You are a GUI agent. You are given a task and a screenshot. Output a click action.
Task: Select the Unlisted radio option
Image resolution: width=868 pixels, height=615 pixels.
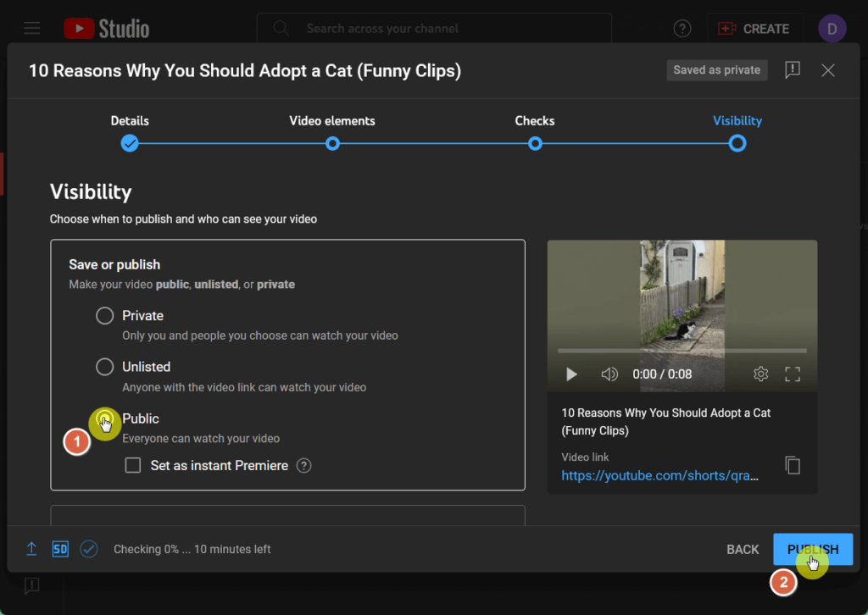coord(104,367)
